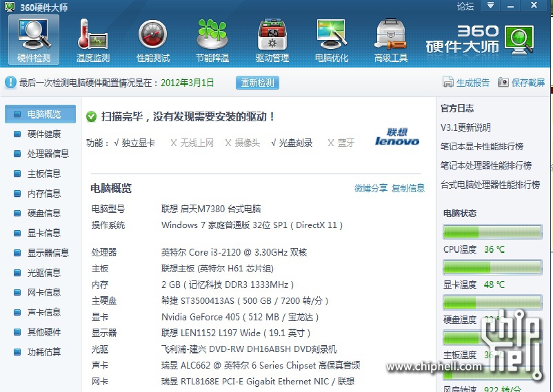Image resolution: width=553 pixels, height=392 pixels.
Task: Open 笔记本处理器性能排行榜 ranking link
Action: (x=486, y=165)
